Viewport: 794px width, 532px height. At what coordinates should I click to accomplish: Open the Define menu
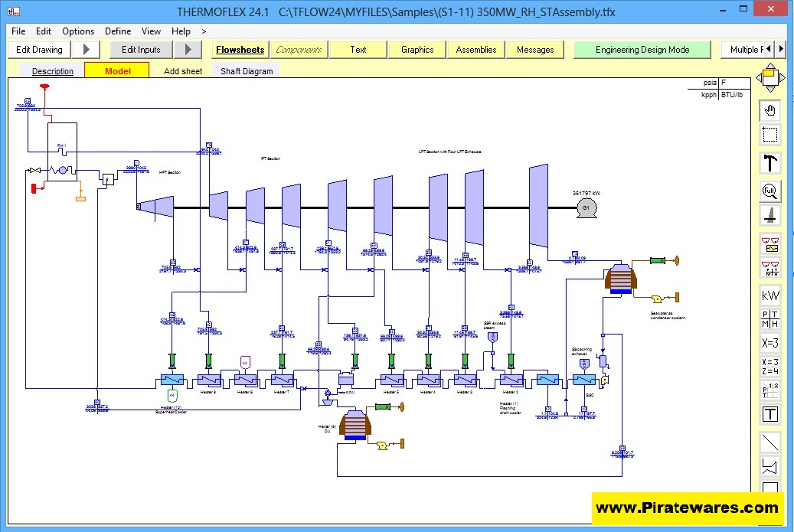118,31
